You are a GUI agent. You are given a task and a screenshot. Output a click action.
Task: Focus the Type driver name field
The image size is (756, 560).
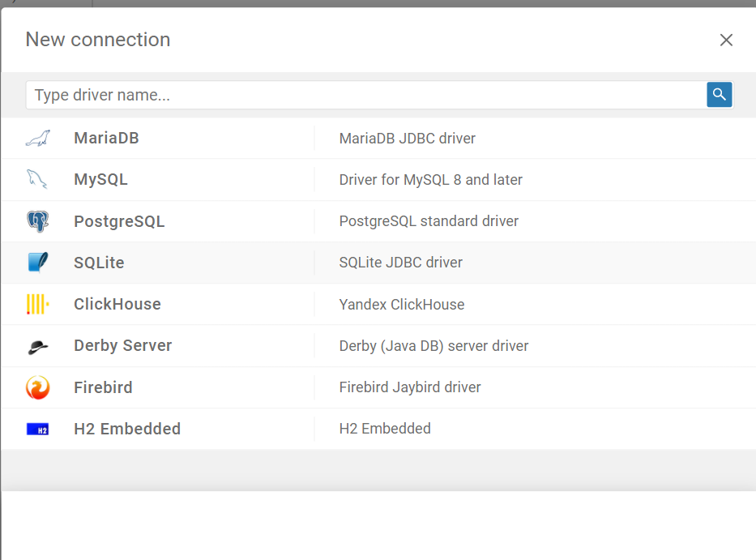[366, 95]
